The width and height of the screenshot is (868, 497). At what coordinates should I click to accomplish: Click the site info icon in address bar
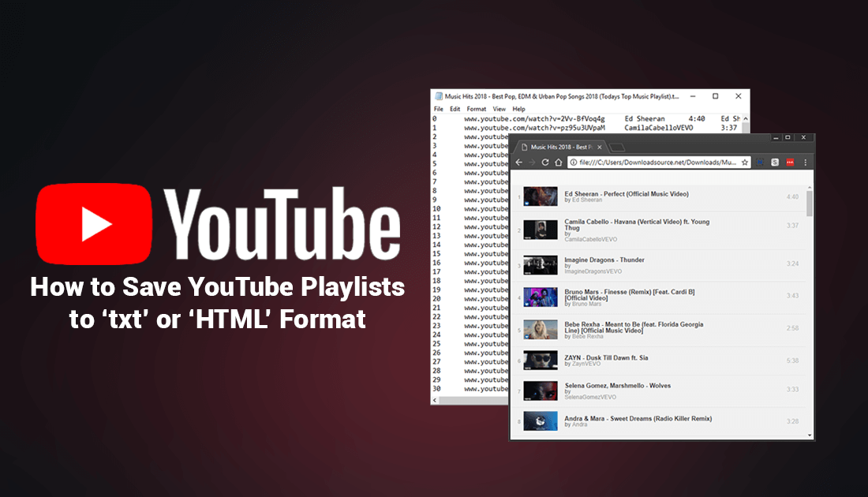[x=574, y=163]
